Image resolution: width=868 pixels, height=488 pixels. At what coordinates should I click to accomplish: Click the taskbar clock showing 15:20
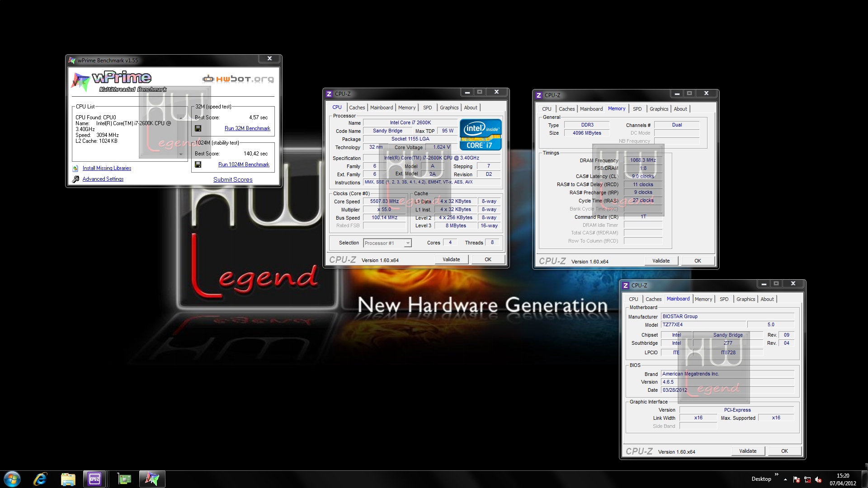(x=843, y=479)
